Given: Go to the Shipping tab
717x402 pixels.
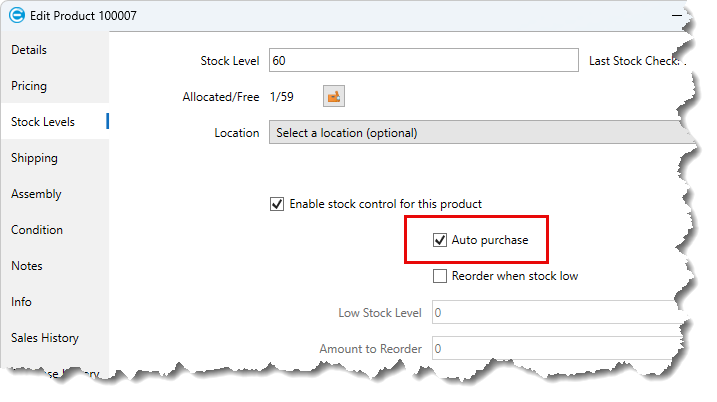Looking at the screenshot, I should pos(34,158).
